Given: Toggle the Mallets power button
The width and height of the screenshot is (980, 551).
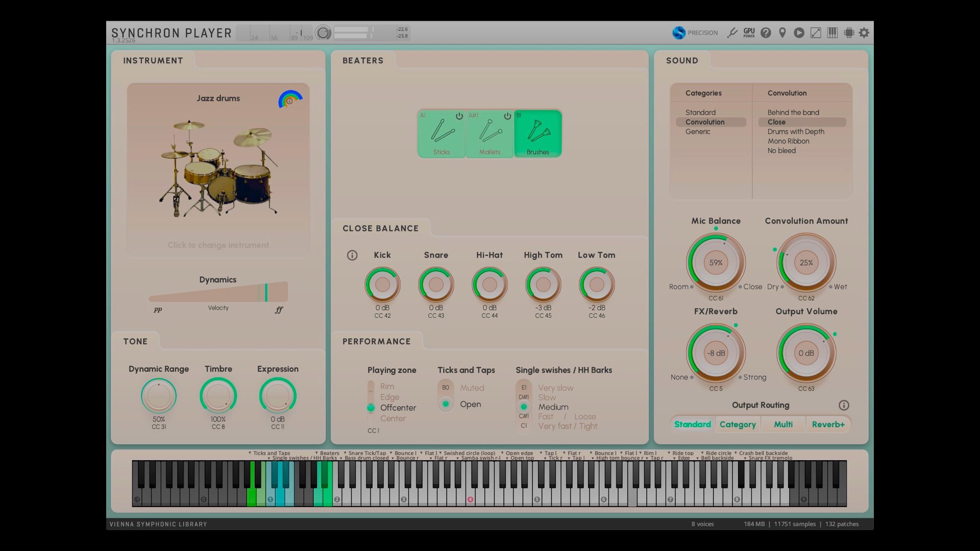Looking at the screenshot, I should point(507,116).
